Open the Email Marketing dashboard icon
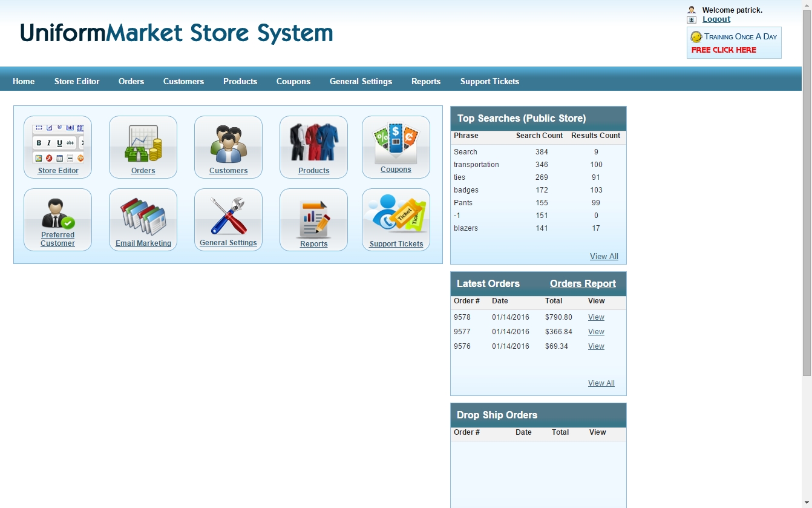Viewport: 812px width, 508px height. pyautogui.click(x=143, y=220)
